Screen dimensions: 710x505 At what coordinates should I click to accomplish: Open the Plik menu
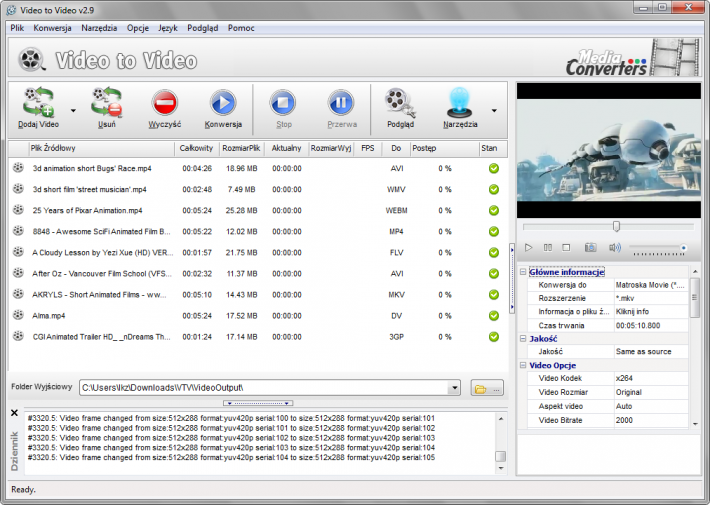[x=17, y=28]
